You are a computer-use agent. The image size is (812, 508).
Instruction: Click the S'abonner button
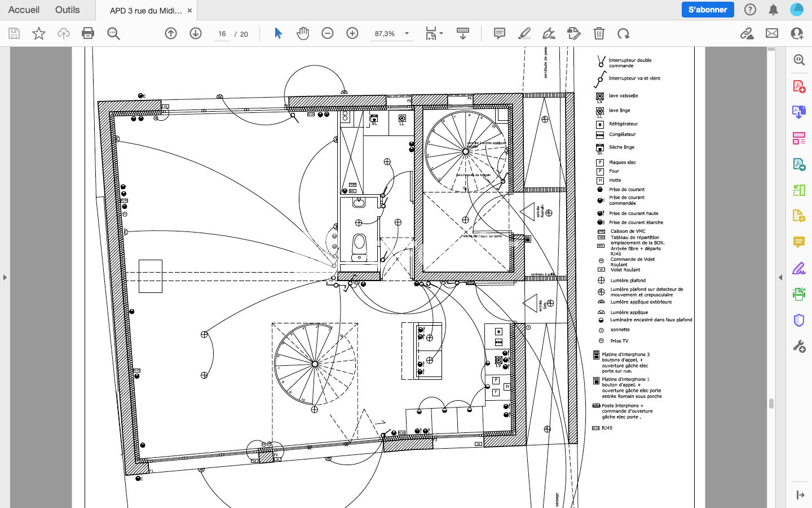click(707, 10)
